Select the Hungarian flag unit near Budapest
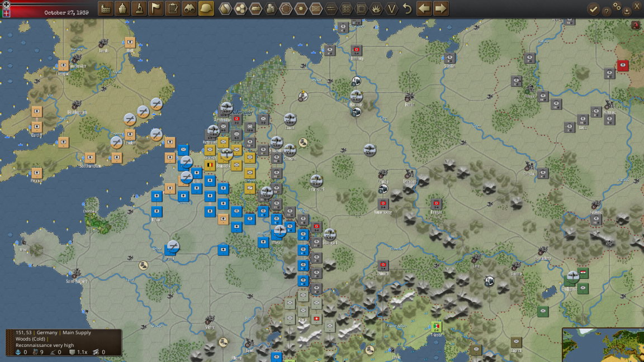The width and height of the screenshot is (644, 362). (583, 273)
